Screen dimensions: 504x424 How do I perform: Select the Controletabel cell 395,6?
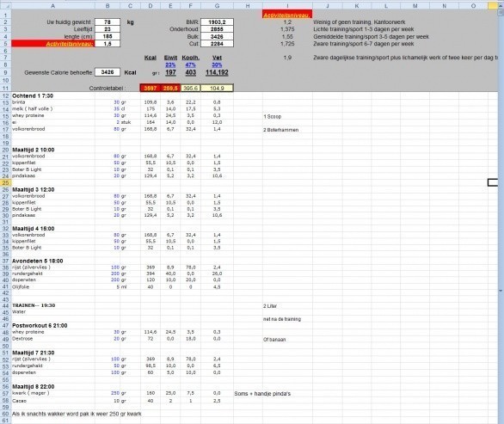[x=191, y=88]
